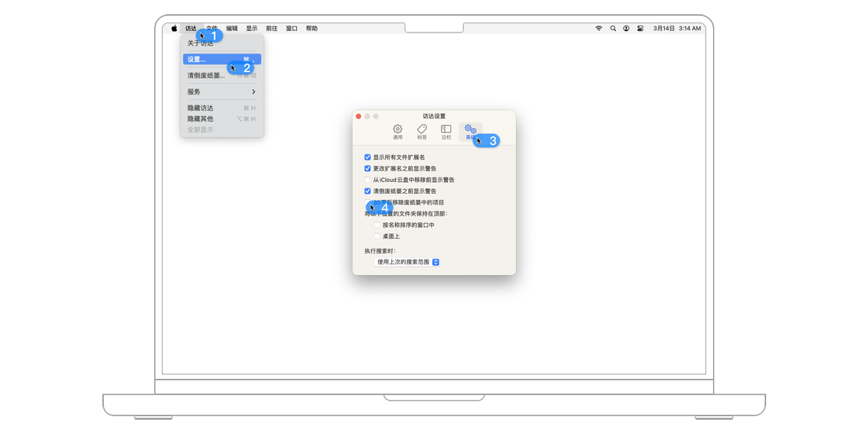Open the 前往 menu
This screenshot has width=868, height=434.
pyautogui.click(x=272, y=28)
